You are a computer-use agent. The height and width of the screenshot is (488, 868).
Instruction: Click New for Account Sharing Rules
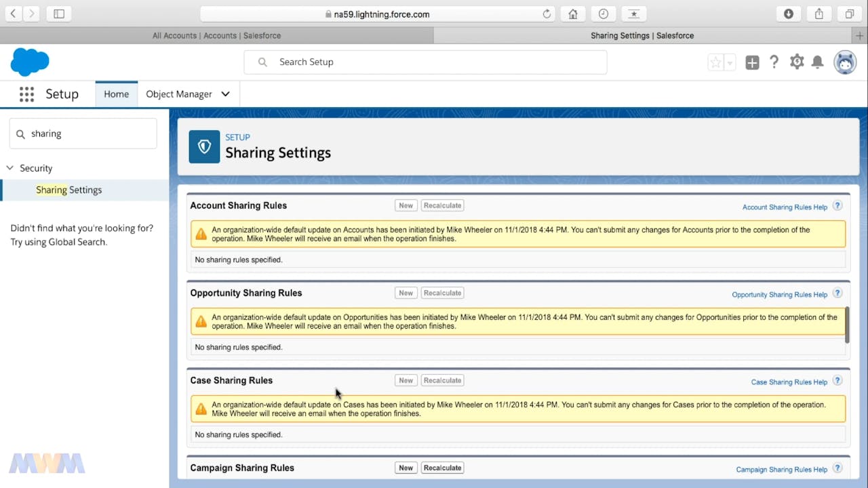[x=406, y=205]
